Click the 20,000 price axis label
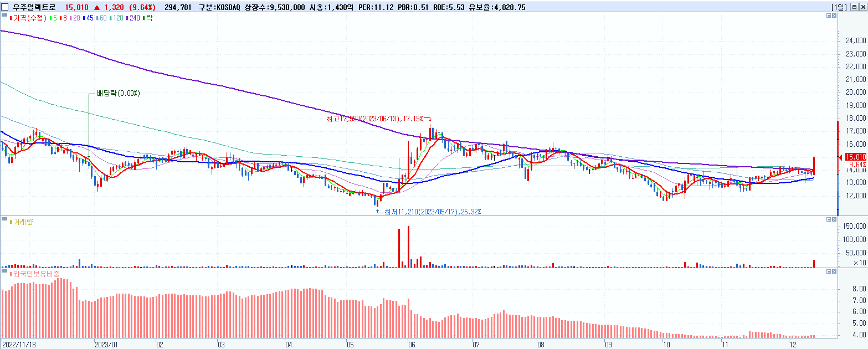The width and height of the screenshot is (868, 349). tap(856, 93)
